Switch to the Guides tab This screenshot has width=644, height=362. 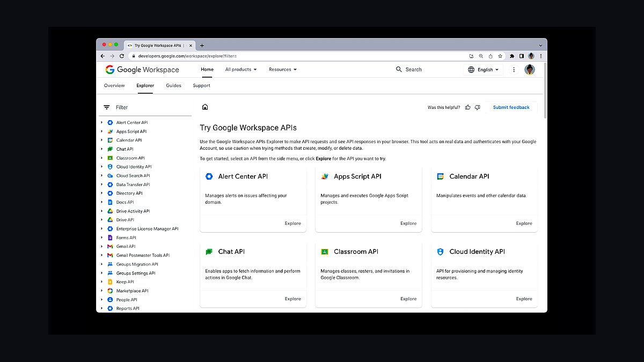tap(173, 86)
